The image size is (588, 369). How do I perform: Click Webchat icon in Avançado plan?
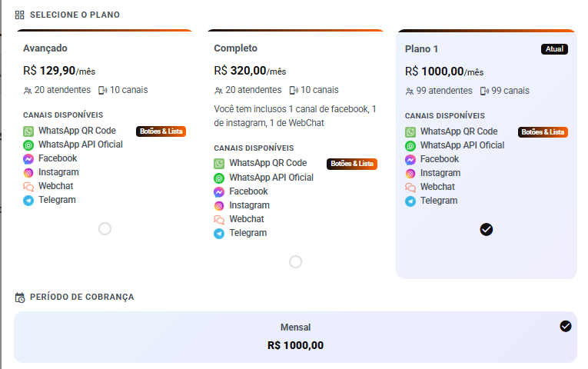28,186
